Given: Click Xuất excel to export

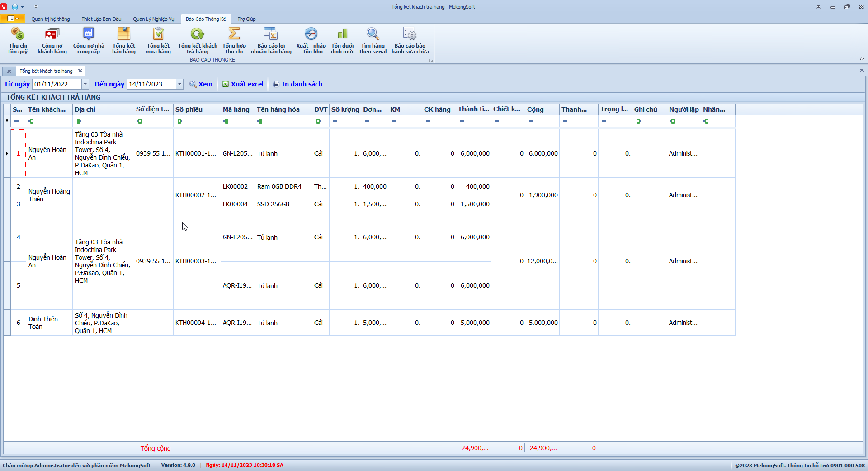Looking at the screenshot, I should coord(243,84).
